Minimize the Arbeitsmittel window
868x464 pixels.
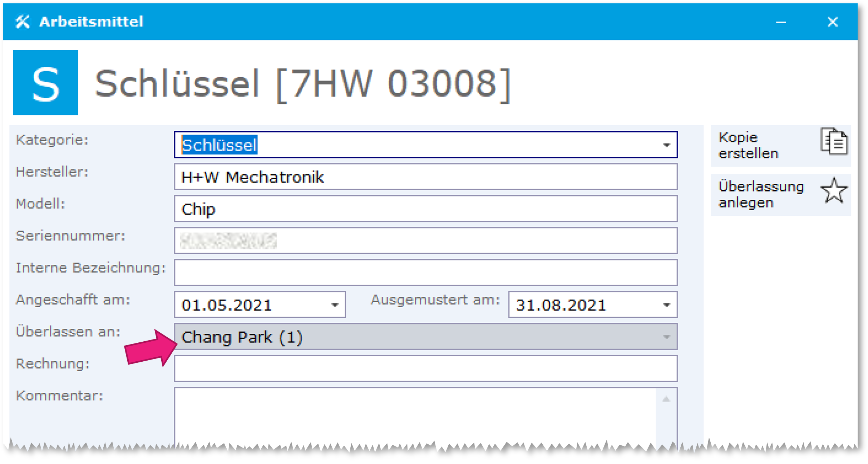(781, 22)
